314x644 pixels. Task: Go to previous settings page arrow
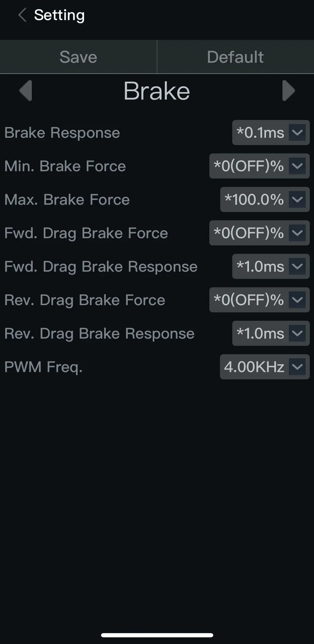click(26, 91)
